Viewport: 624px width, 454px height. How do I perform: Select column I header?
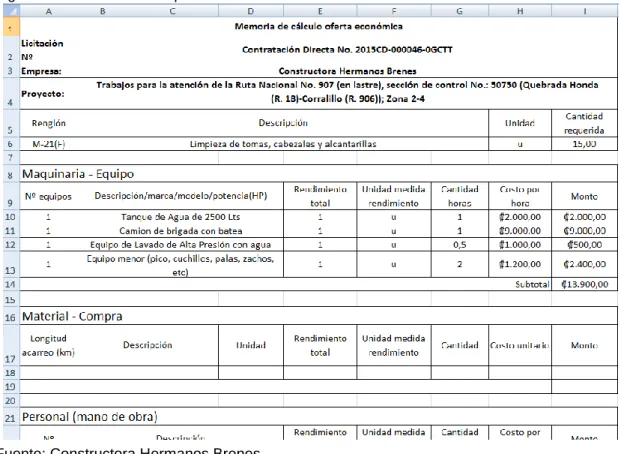[585, 11]
